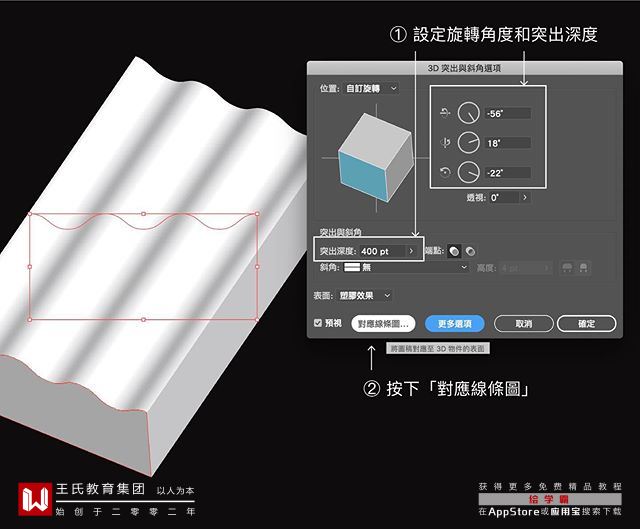Toggle the 預視 (Preview) checkbox
The image size is (640, 529).
tap(318, 323)
